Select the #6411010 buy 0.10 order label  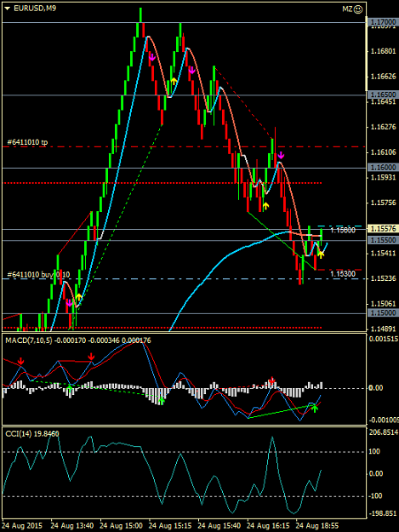pos(38,274)
